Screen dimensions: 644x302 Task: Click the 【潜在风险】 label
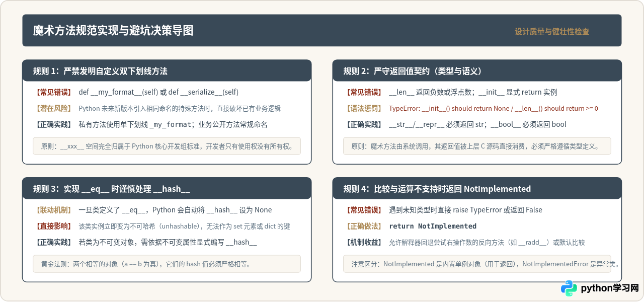(x=53, y=108)
